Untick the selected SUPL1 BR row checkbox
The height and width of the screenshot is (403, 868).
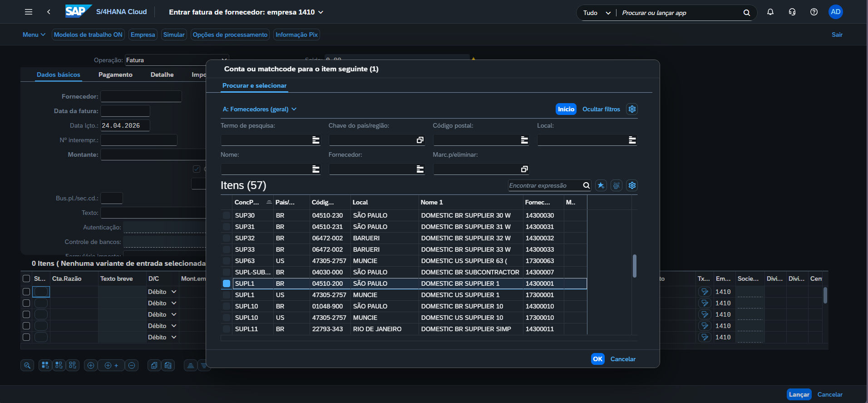click(x=227, y=284)
